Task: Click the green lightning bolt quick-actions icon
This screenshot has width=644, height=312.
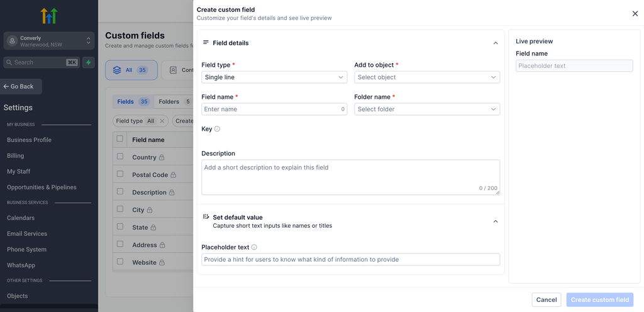Action: (x=88, y=62)
